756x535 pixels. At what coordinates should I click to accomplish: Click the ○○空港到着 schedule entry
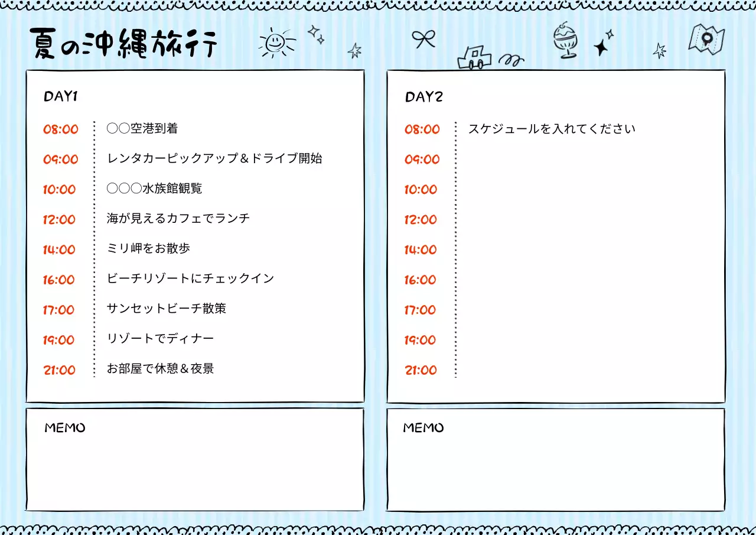coord(143,128)
